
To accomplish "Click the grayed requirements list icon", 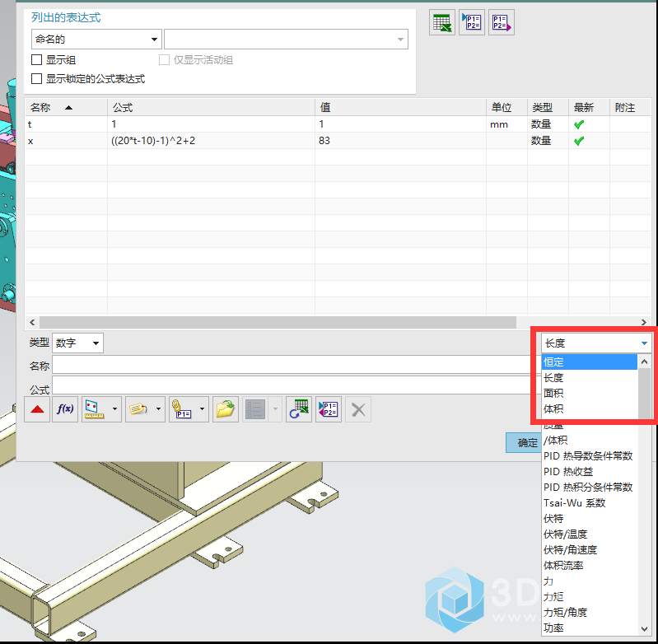I will pos(255,409).
